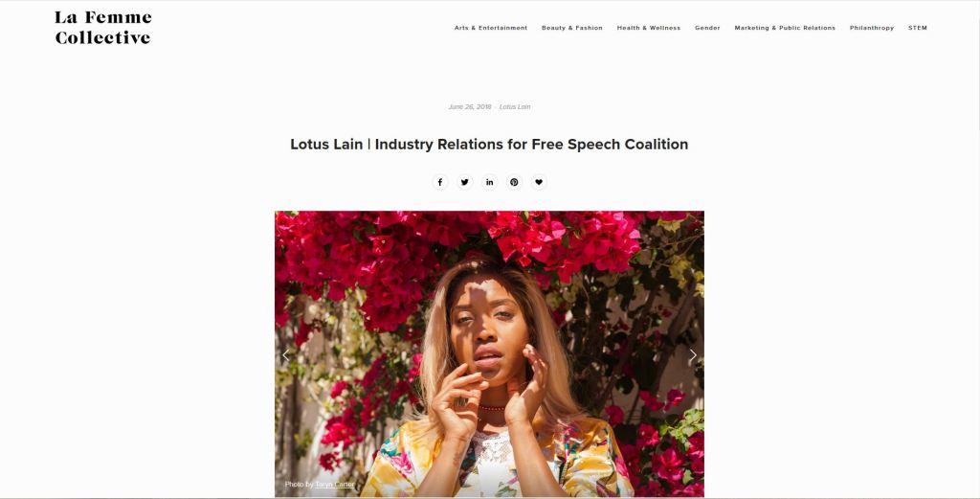Go to next photo in slideshow

pyautogui.click(x=693, y=355)
